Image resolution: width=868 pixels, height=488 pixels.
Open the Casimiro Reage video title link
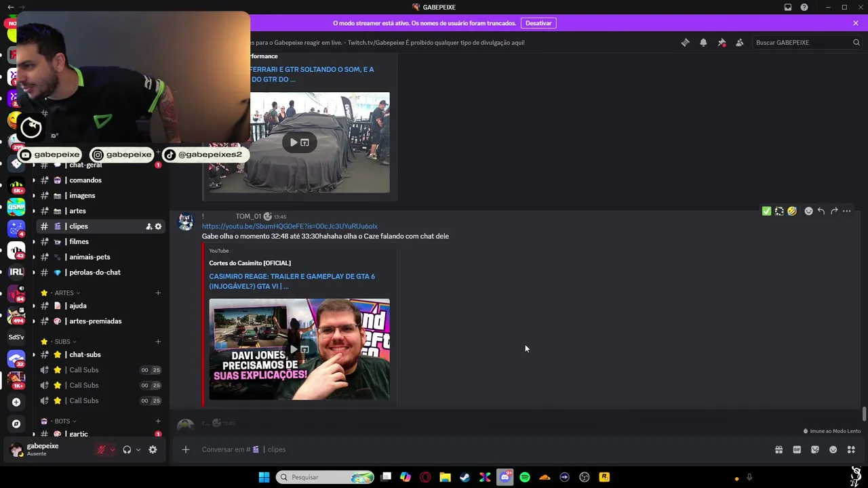tap(292, 281)
